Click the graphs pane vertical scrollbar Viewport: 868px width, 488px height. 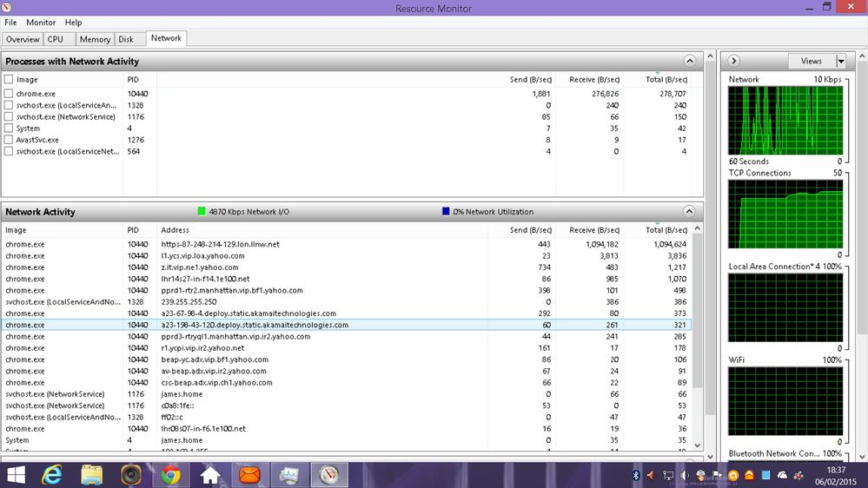coord(861,256)
